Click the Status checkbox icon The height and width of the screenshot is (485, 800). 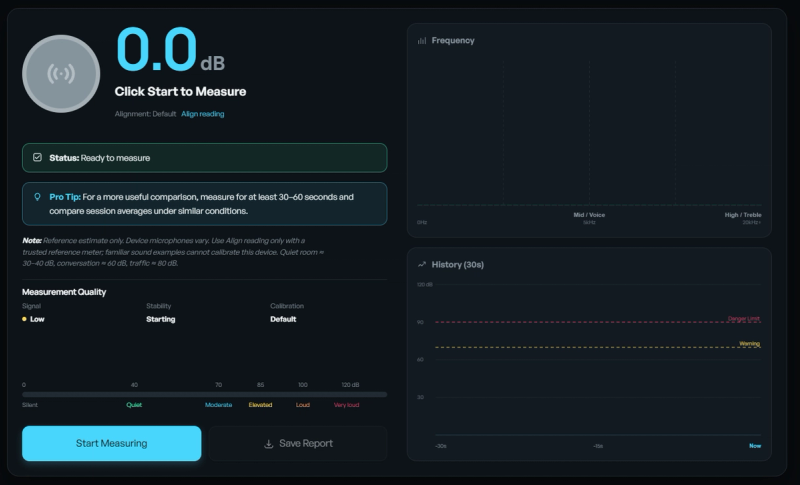point(37,157)
